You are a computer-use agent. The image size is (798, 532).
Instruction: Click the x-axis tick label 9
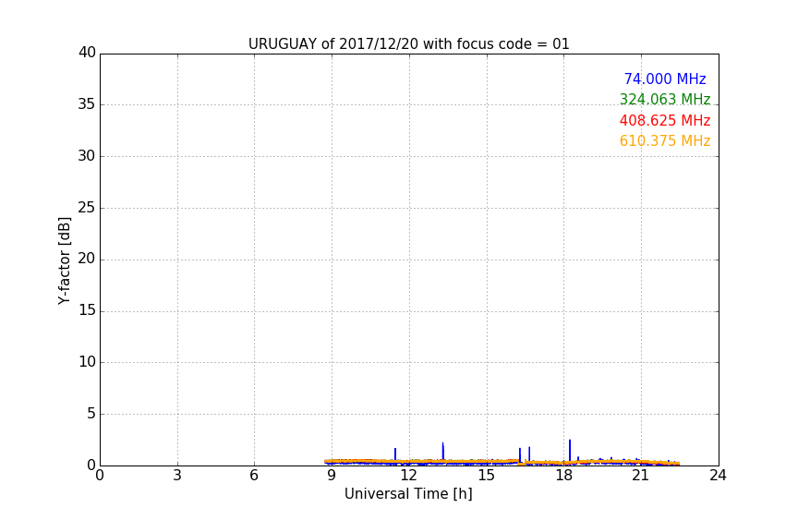coord(332,476)
